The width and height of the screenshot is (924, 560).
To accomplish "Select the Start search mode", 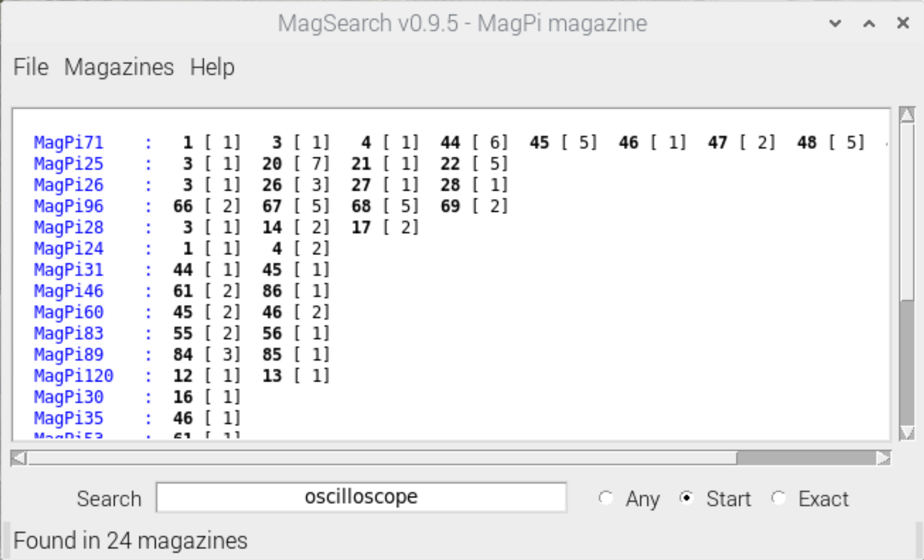I will [x=687, y=498].
